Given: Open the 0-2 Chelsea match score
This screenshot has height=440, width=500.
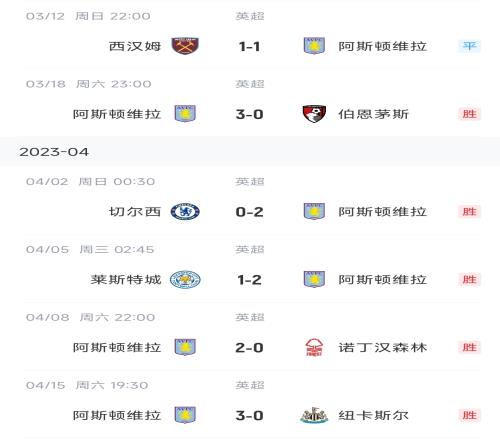Looking at the screenshot, I should pos(249,212).
